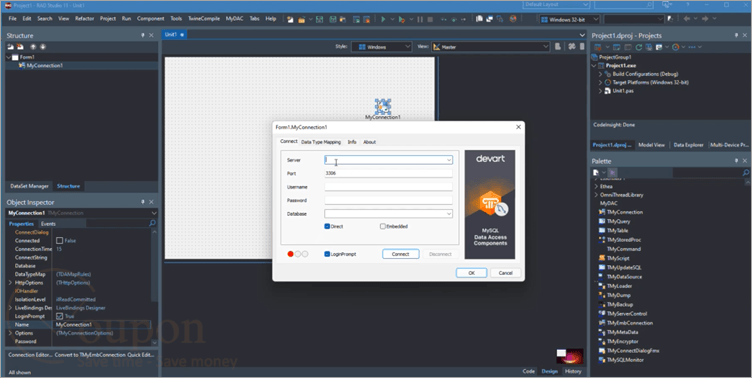Click TMyLoader component in Palette
Image resolution: width=752 pixels, height=378 pixels.
tap(615, 286)
